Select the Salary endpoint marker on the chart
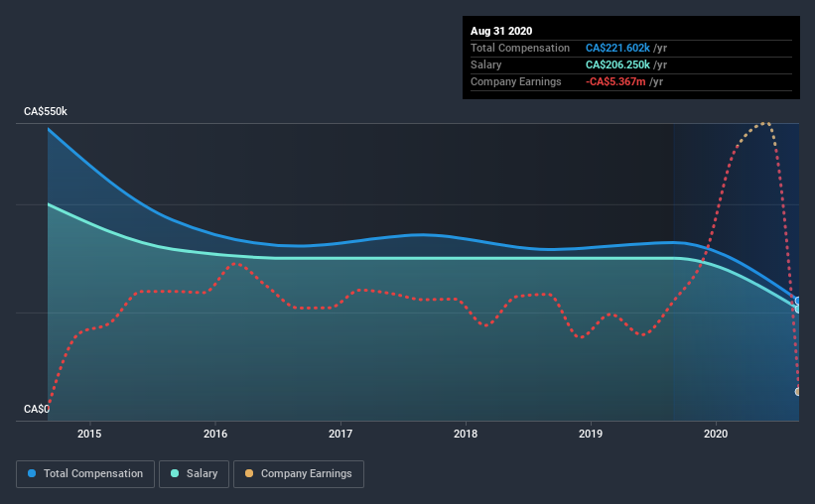This screenshot has width=815, height=504. tap(798, 310)
